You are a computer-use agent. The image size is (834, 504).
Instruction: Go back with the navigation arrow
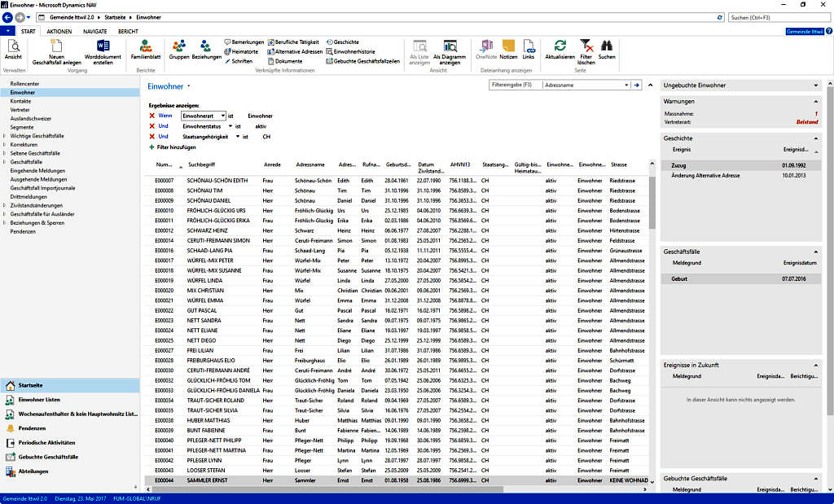(7, 18)
